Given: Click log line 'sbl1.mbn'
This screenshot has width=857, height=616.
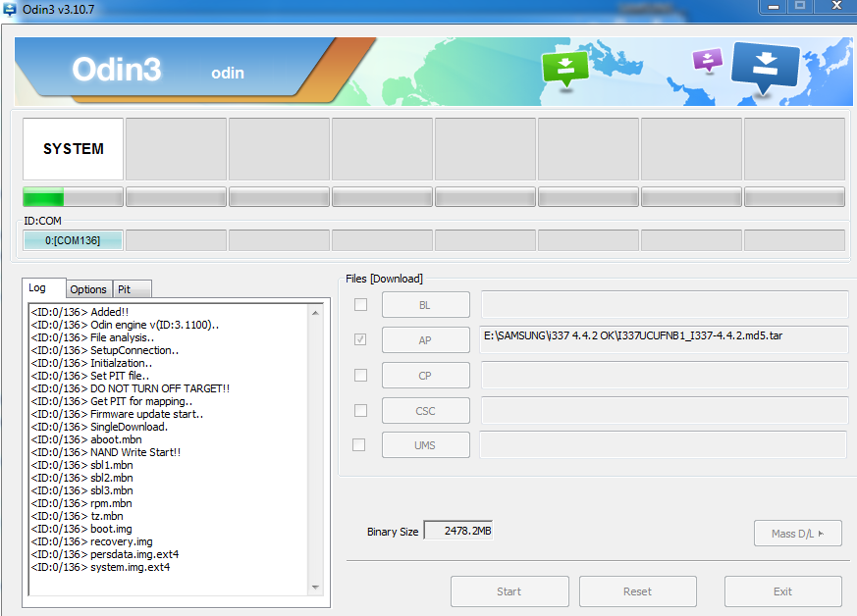Looking at the screenshot, I should [x=82, y=465].
